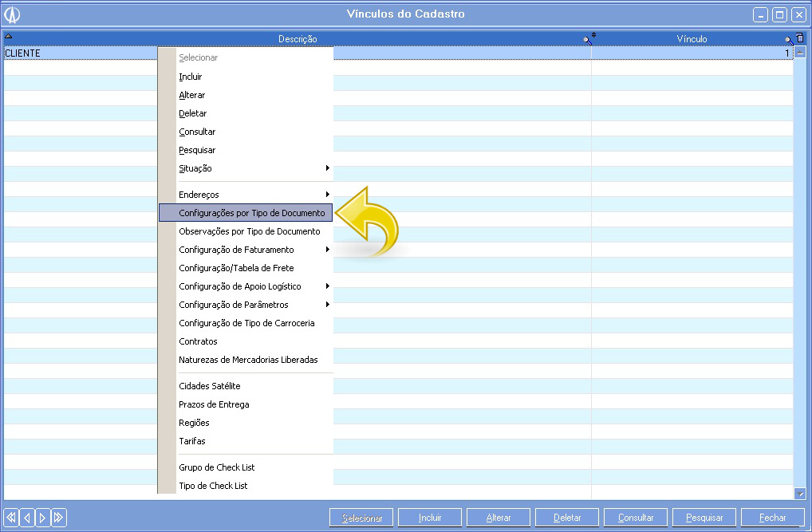Go to the next record arrow
Screen dimensions: 812x532
43,518
